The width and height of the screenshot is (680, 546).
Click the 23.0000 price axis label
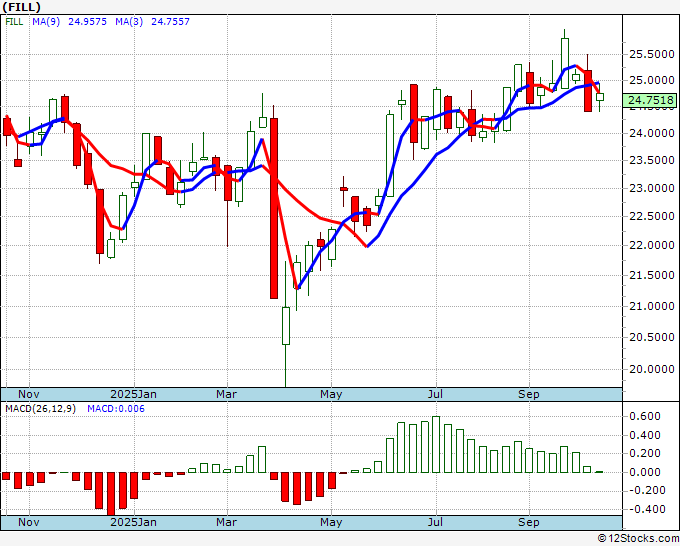[652, 188]
